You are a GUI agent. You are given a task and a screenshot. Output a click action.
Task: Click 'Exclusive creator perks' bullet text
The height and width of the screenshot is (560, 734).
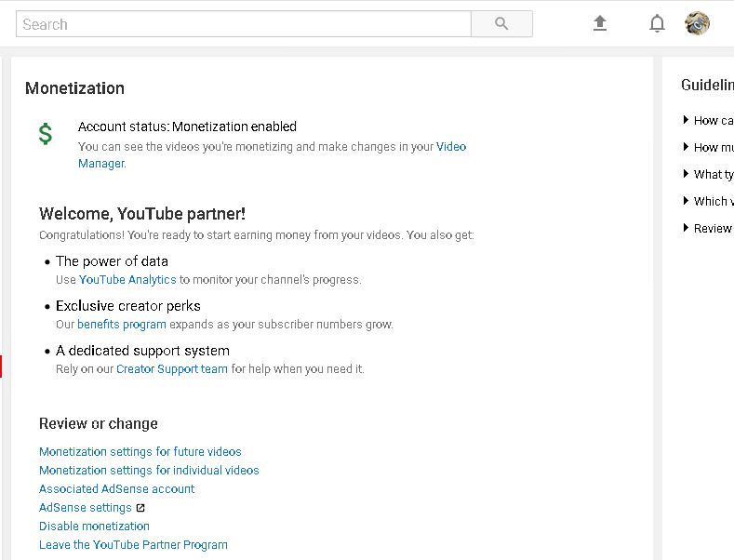pos(128,306)
